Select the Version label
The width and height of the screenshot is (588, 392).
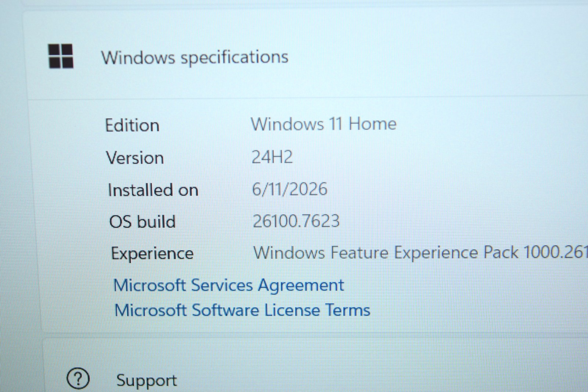(135, 158)
